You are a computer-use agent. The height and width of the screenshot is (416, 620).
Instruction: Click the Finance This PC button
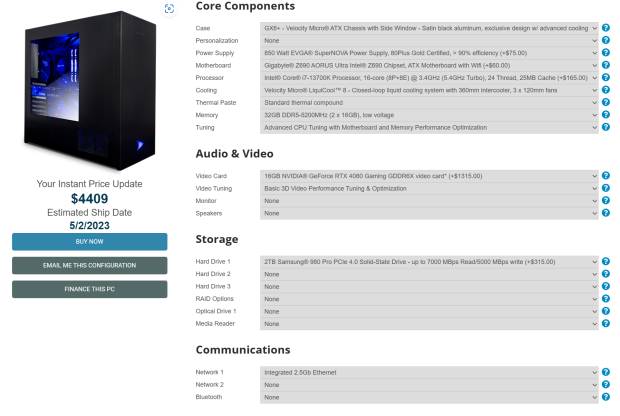(89, 289)
